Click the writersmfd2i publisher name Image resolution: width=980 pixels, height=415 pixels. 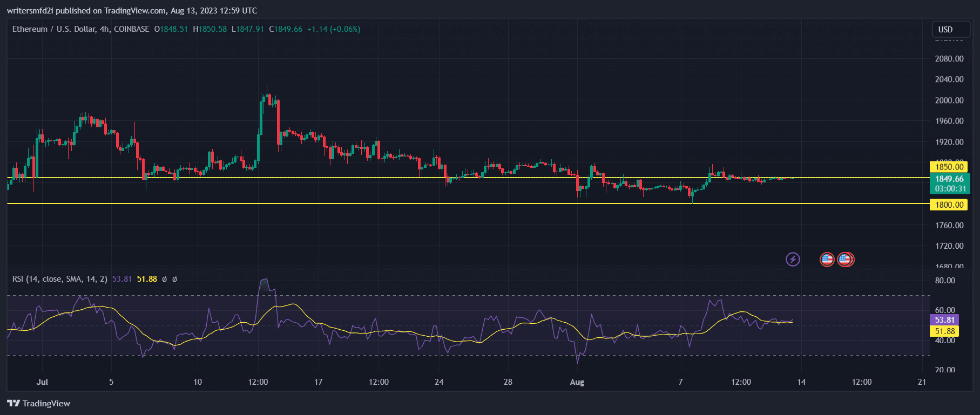pyautogui.click(x=30, y=11)
